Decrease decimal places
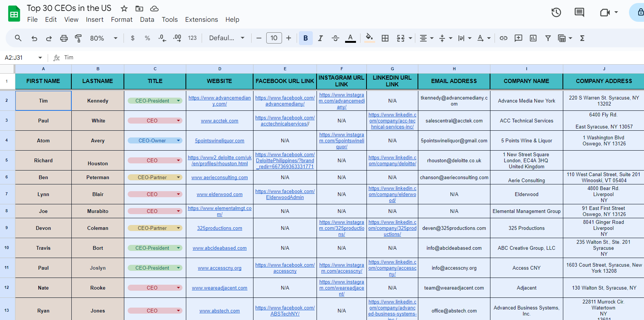Screen dimensions: 644x320 [162, 38]
